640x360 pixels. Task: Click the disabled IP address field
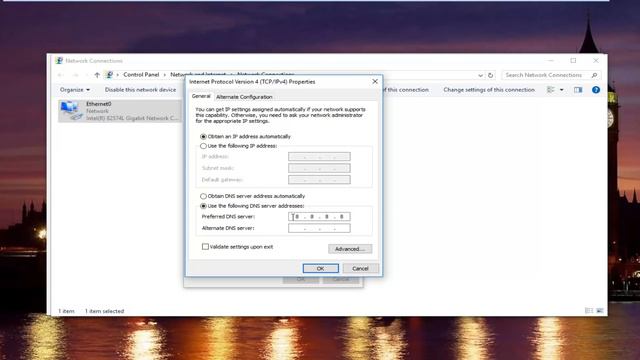coord(319,156)
